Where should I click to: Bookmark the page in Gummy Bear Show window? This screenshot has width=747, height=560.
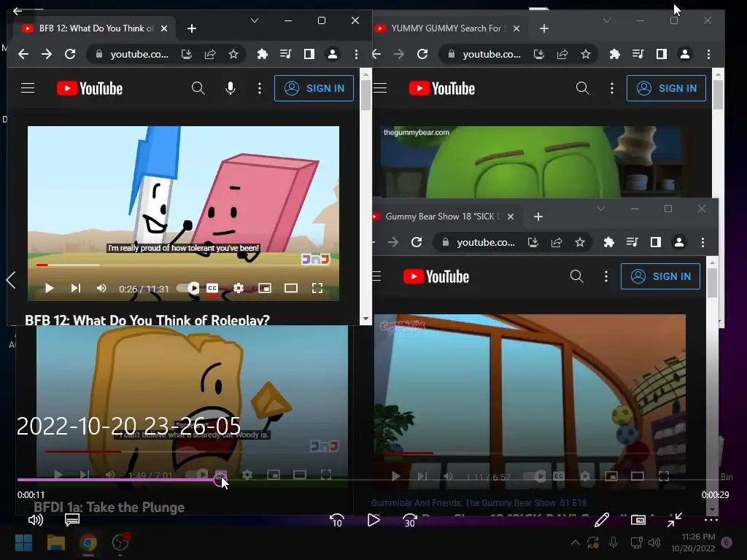click(580, 242)
